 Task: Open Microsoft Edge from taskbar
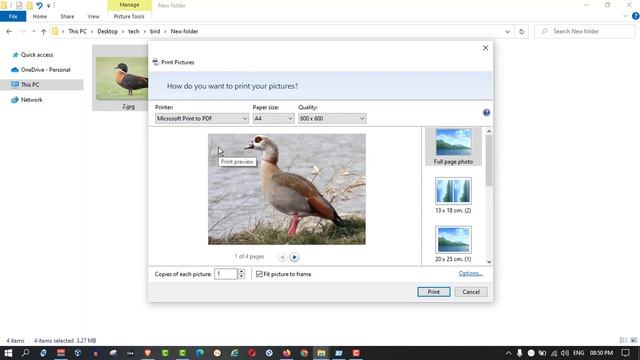pos(200,353)
